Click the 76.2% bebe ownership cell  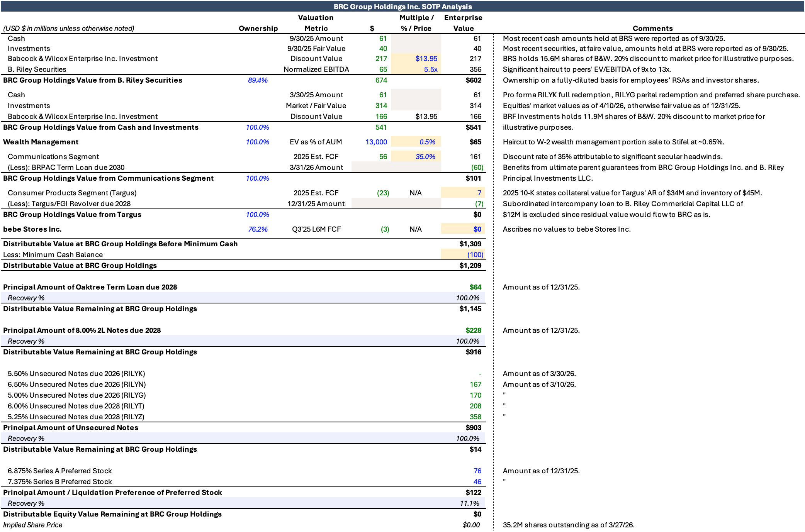point(258,229)
